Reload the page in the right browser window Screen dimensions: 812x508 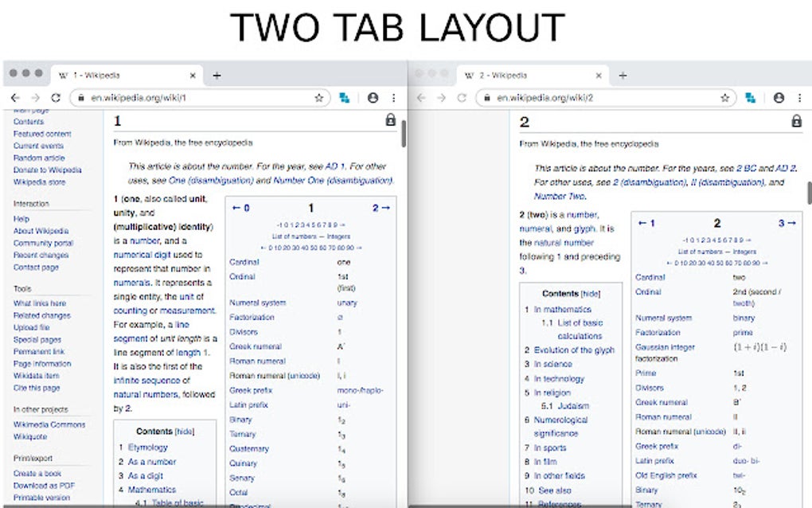tap(462, 98)
